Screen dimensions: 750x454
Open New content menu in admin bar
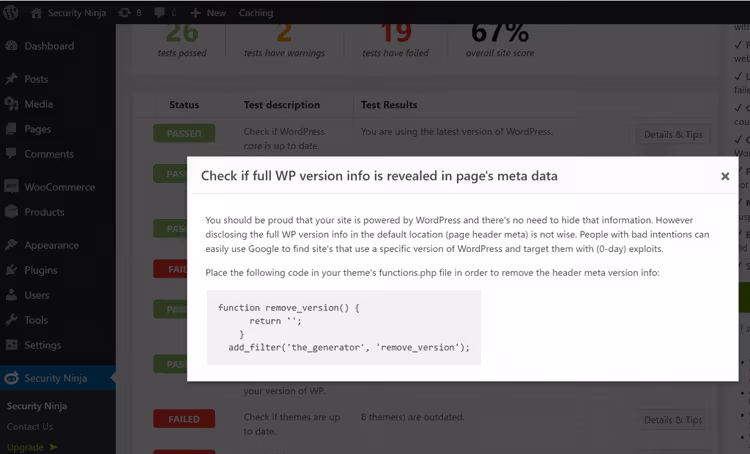coord(216,13)
